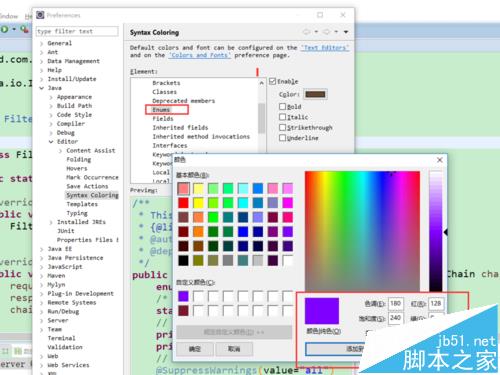Enable the Italic checkbox

coord(282,117)
